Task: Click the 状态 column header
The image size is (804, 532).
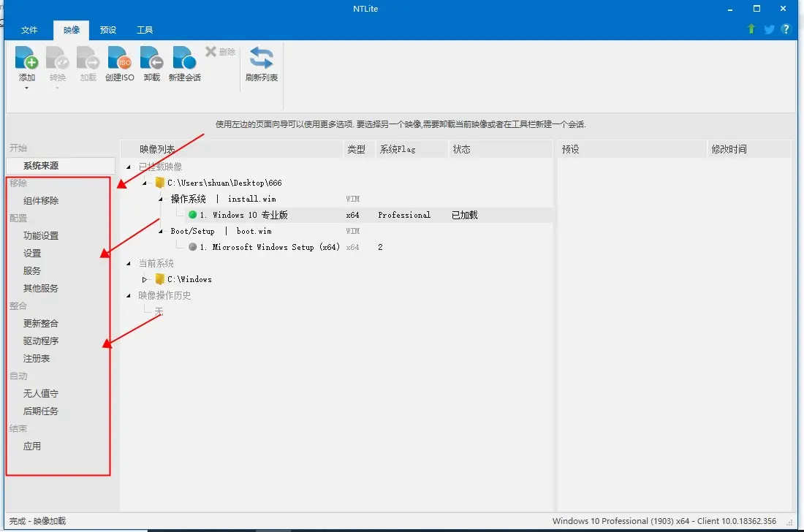Action: tap(501, 149)
